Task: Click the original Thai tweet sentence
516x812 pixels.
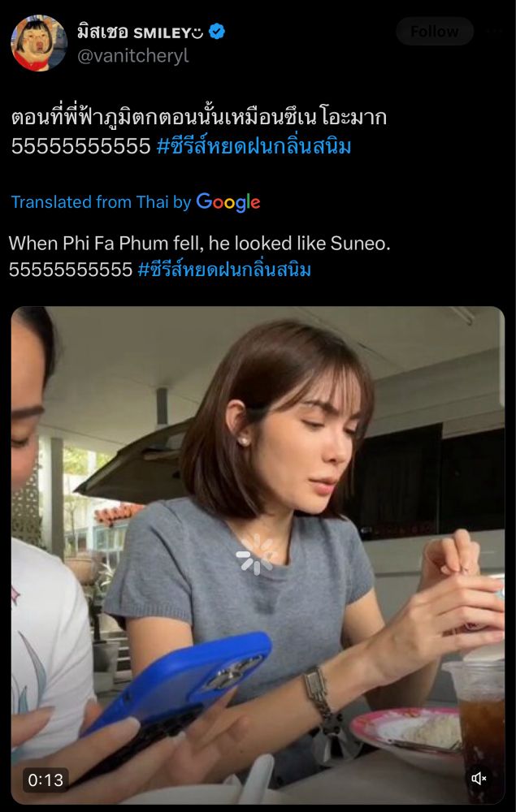Action: (199, 118)
